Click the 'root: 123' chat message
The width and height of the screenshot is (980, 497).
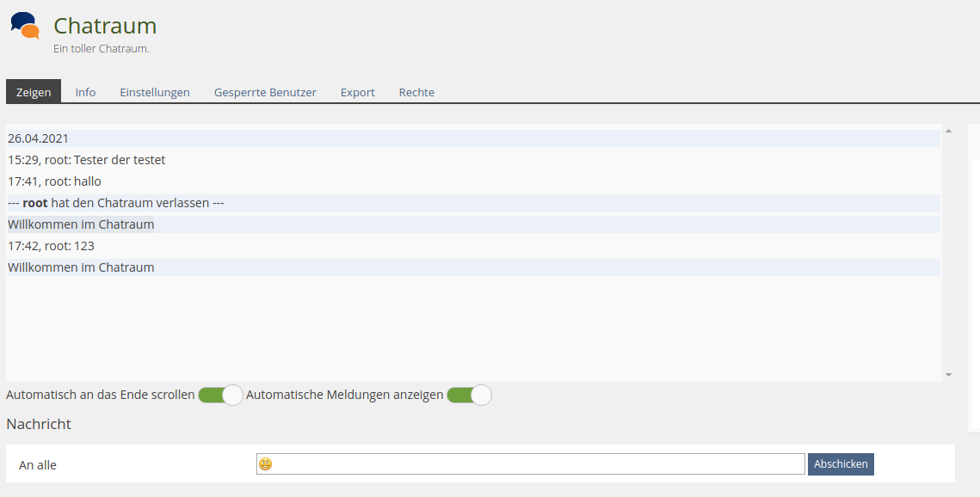tap(52, 246)
